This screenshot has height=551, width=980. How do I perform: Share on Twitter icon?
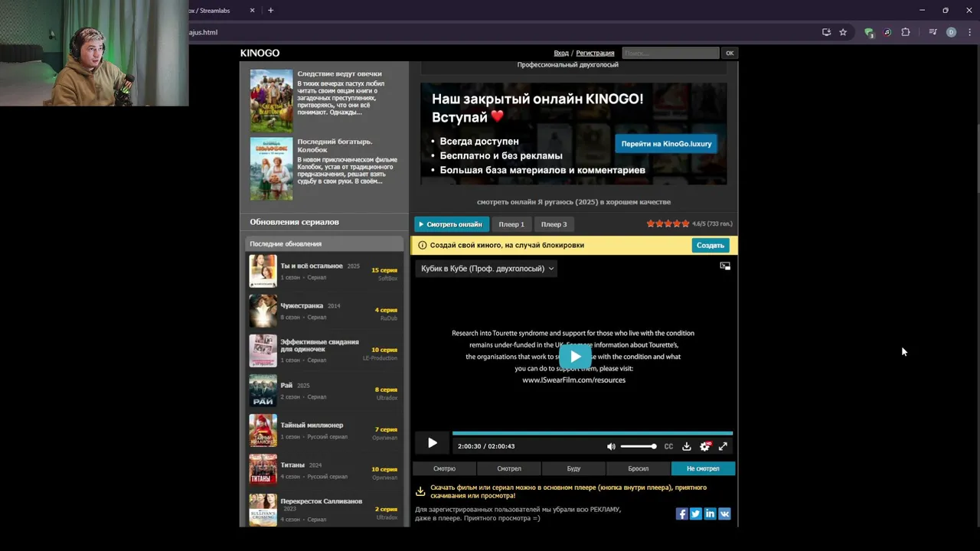(x=695, y=514)
